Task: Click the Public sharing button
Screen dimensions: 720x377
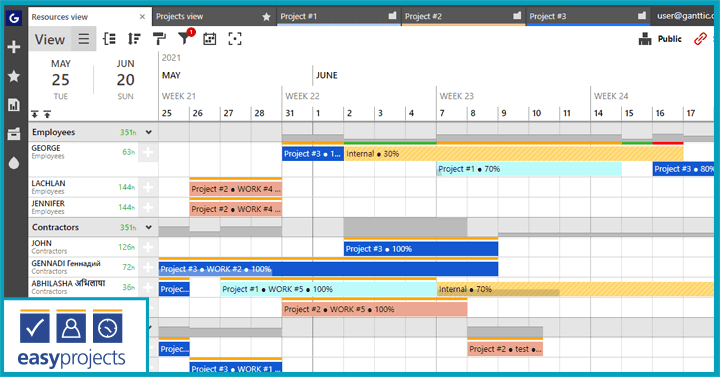Action: (x=660, y=39)
